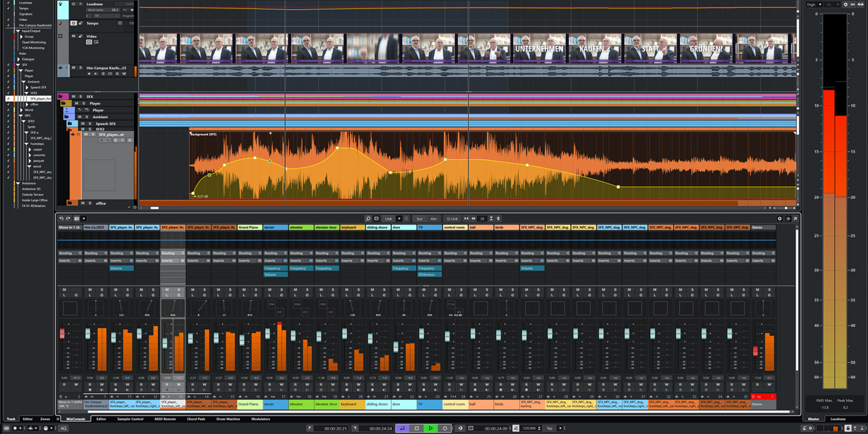Image resolution: width=868 pixels, height=434 pixels.
Task: Expand the World folder in the visibility tree
Action: (21, 110)
